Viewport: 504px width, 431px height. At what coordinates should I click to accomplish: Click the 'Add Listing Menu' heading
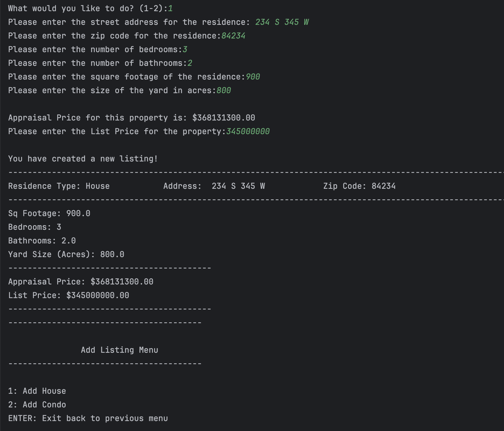120,350
